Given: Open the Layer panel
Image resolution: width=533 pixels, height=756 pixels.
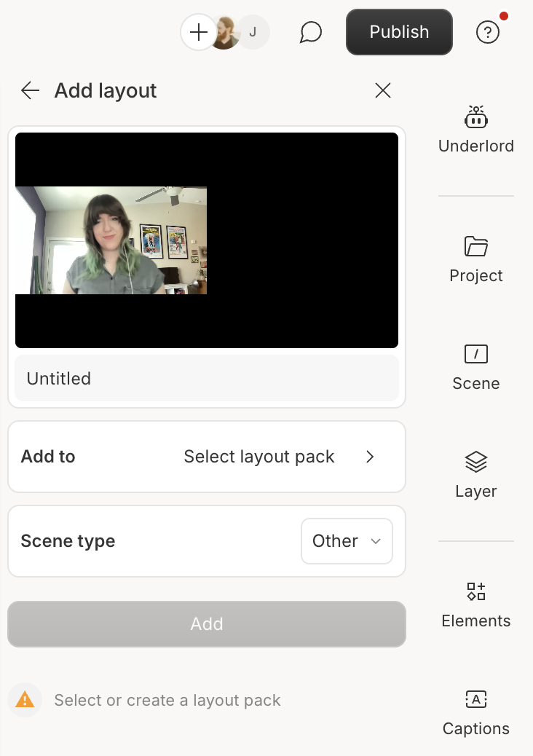Looking at the screenshot, I should click(x=475, y=475).
